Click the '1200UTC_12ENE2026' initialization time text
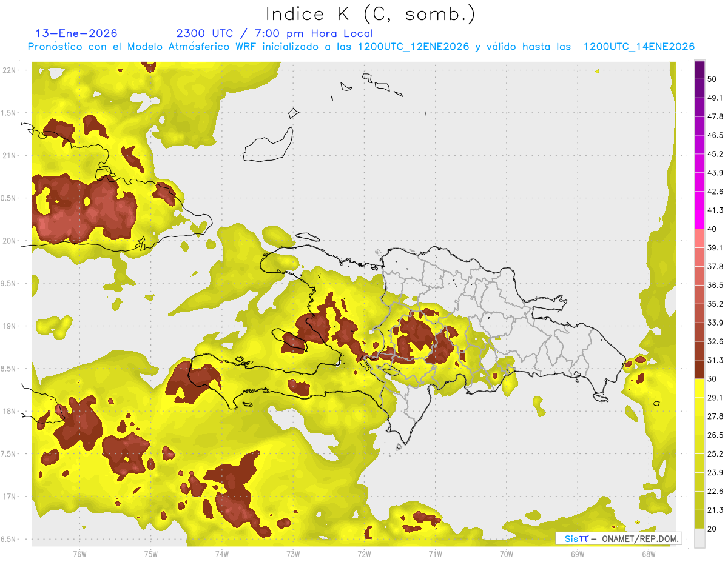Viewport: 728px width, 562px height. point(414,47)
